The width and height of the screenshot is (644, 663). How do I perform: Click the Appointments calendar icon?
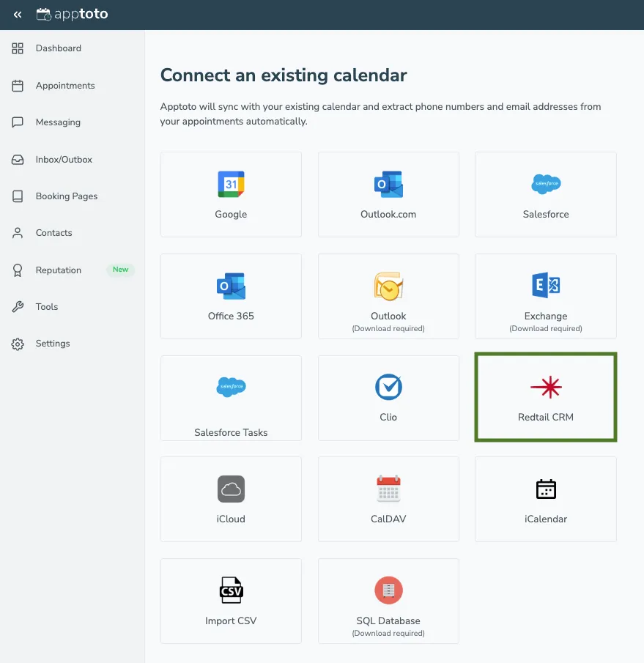(18, 86)
